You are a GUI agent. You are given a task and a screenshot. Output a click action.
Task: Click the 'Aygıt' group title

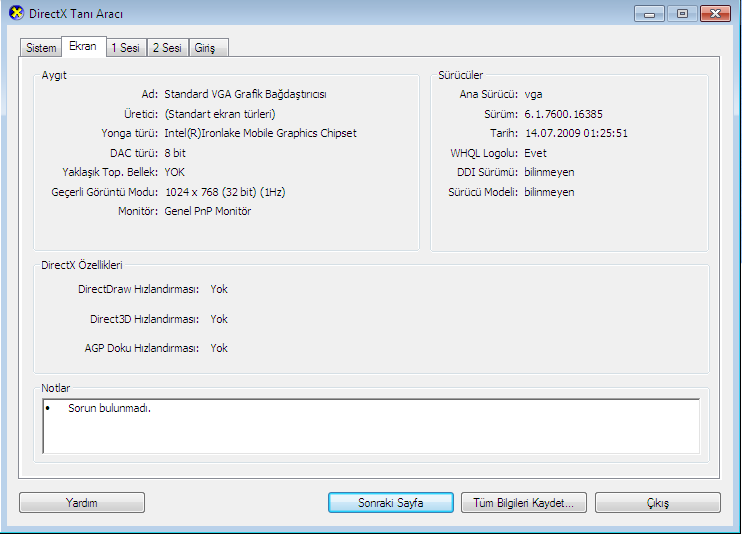pyautogui.click(x=54, y=75)
